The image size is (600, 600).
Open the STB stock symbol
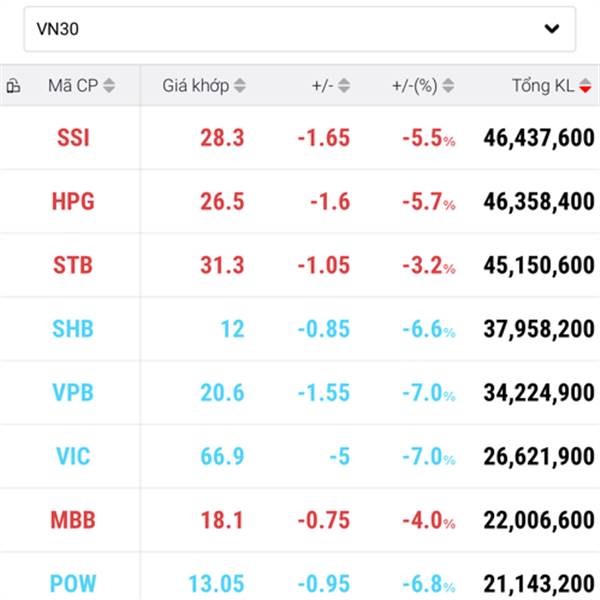[73, 265]
